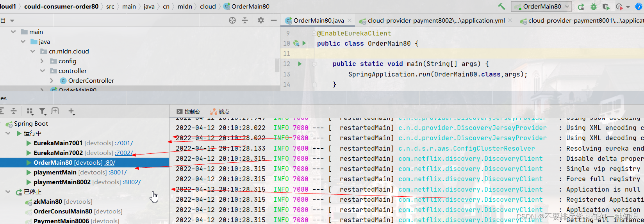
Task: Click the log timestamp 2022-04-12 20:10:28.133
Action: coord(221,148)
